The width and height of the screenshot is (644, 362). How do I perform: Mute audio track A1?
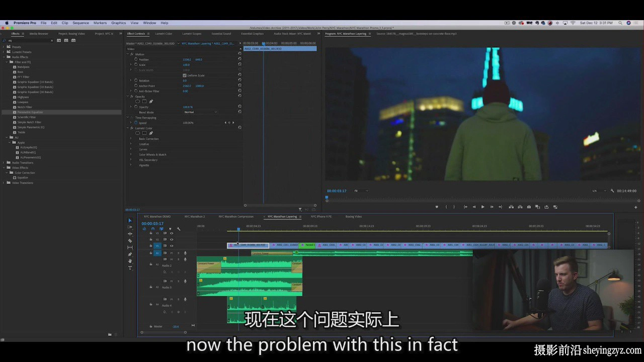click(172, 253)
